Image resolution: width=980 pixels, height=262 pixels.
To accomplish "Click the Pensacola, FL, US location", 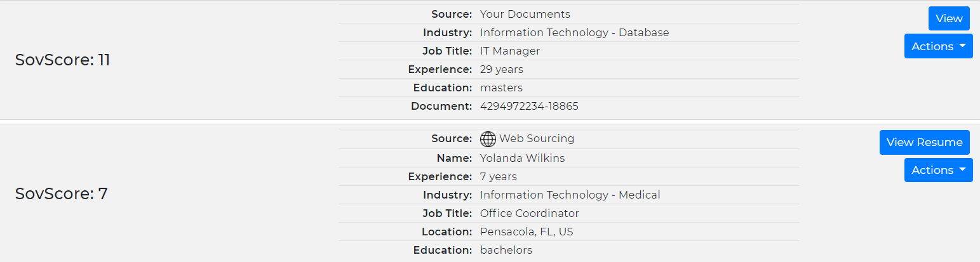I will click(527, 232).
